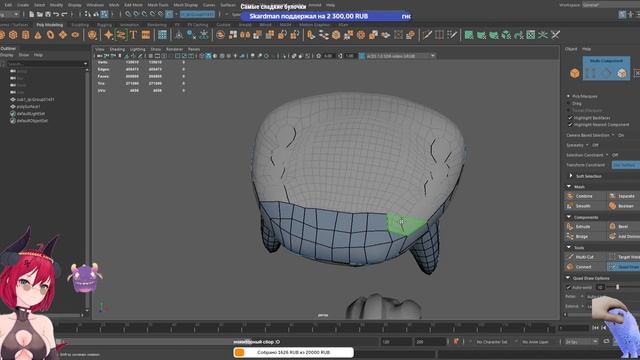
Task: Click the Redo arrow icon
Action: [64, 14]
